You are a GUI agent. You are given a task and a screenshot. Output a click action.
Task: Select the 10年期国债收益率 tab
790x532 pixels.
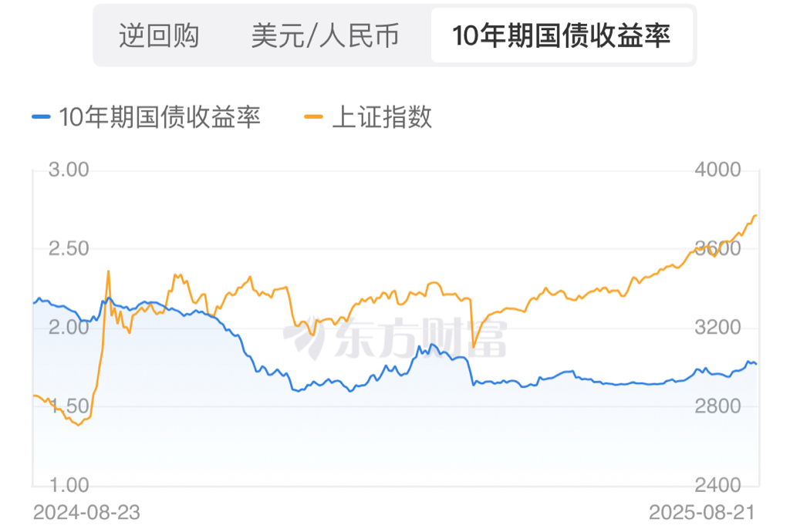point(561,35)
